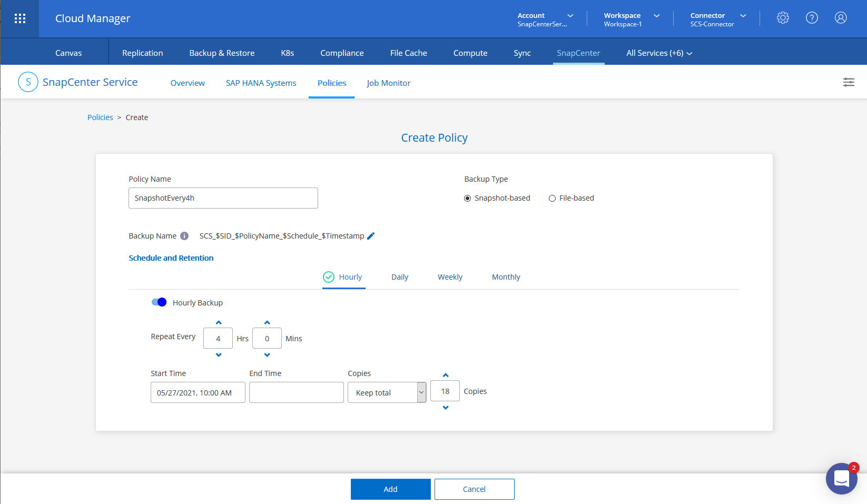The width and height of the screenshot is (867, 504).
Task: Click the Backup Name info icon
Action: pos(184,236)
